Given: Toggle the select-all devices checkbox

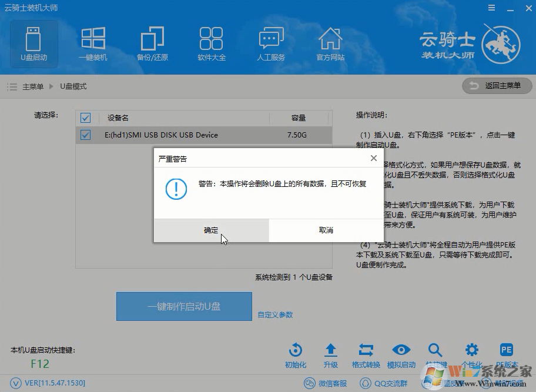Looking at the screenshot, I should click(85, 118).
